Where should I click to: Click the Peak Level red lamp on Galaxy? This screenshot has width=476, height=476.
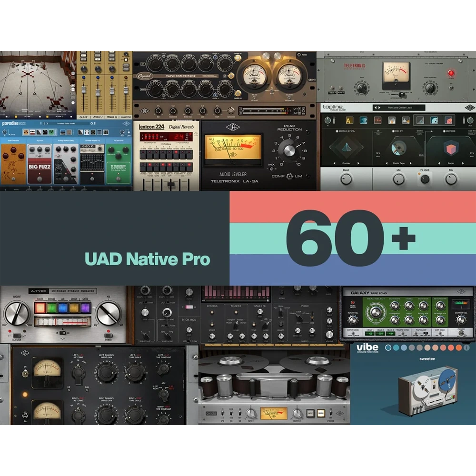coord(353,303)
